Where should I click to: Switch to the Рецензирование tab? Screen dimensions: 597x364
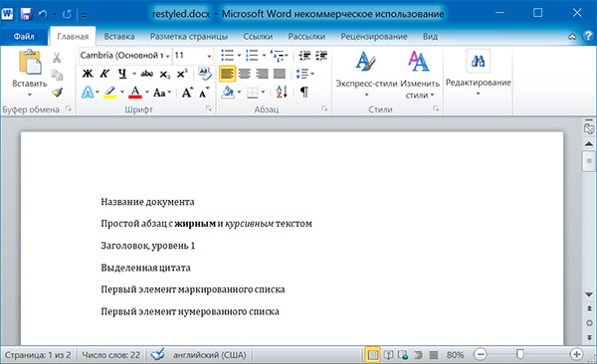pyautogui.click(x=374, y=37)
